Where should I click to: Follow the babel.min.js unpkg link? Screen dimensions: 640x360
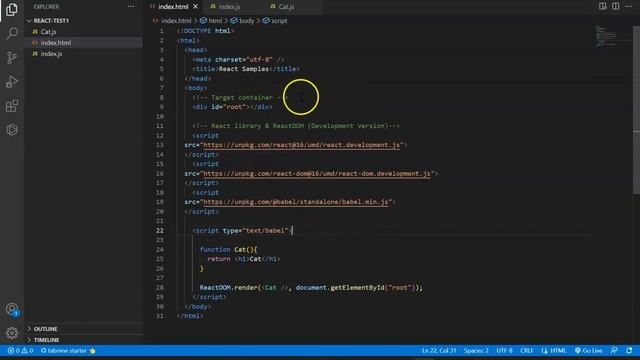[x=296, y=202]
